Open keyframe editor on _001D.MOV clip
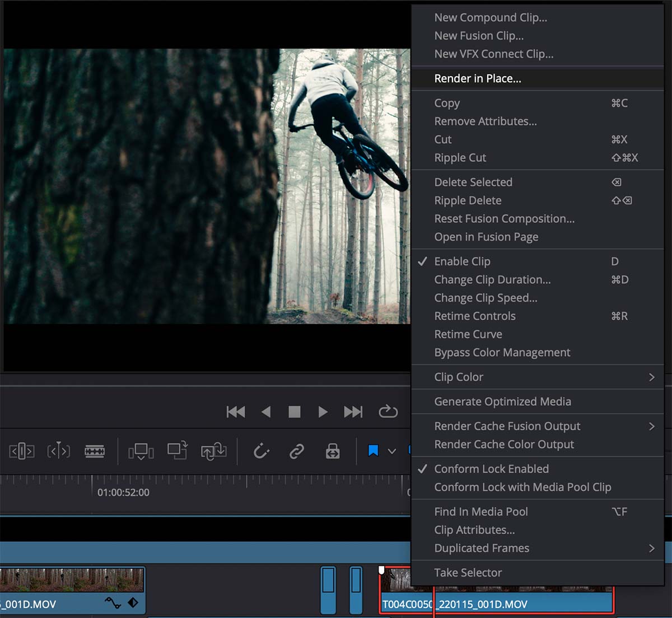672x618 pixels. pos(133,603)
